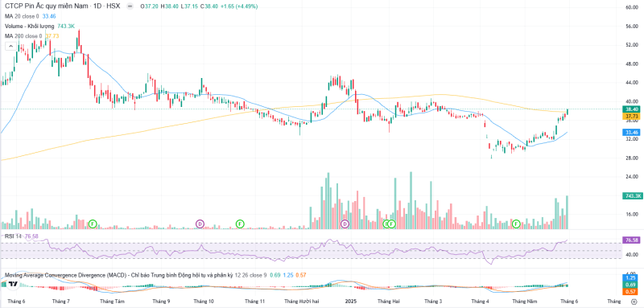Click the 60.00 price axis label
The image size is (644, 308).
pos(632,7)
